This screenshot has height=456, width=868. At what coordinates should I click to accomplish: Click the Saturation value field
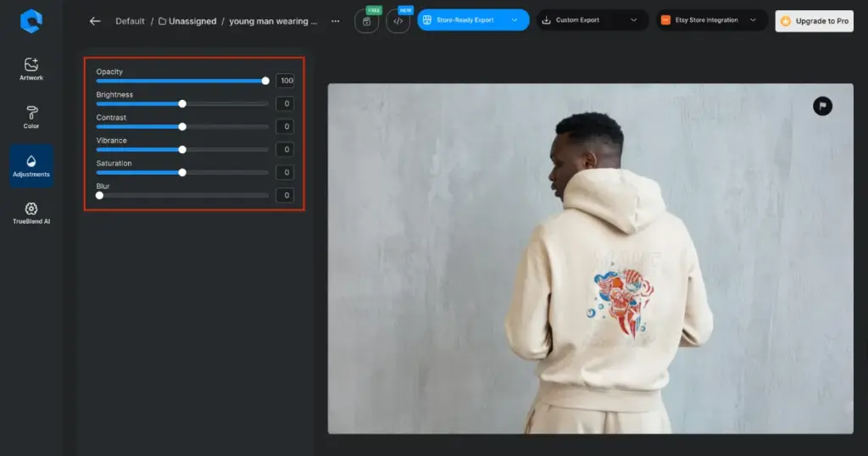285,172
